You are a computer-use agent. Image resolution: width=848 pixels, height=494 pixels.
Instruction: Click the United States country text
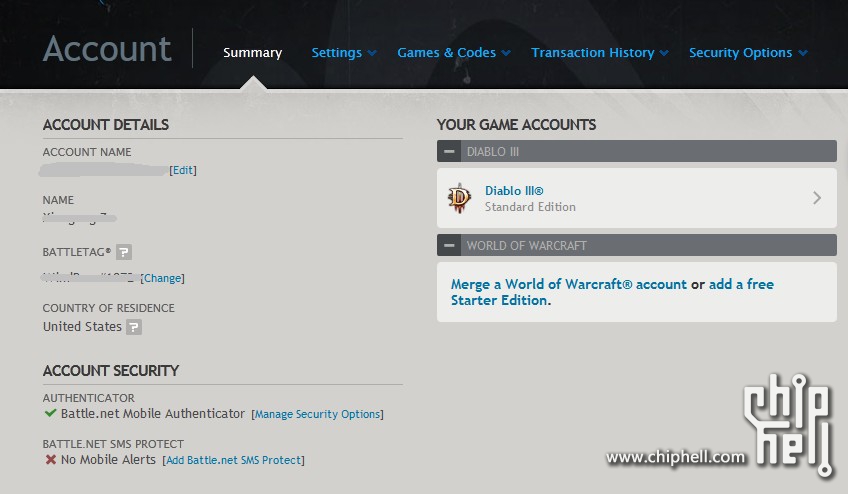(82, 327)
